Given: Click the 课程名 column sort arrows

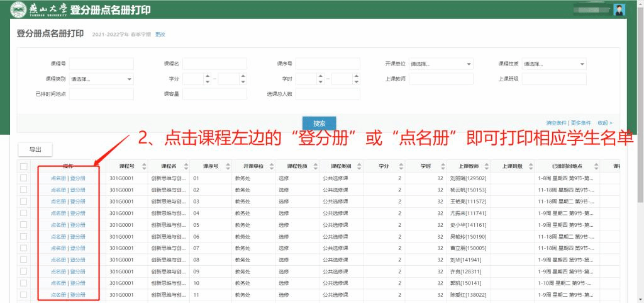Looking at the screenshot, I should [184, 166].
